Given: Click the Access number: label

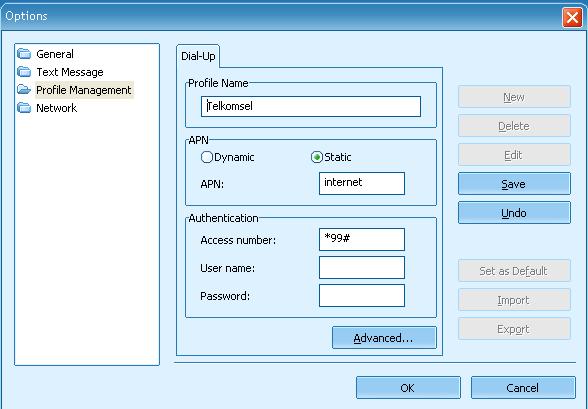Looking at the screenshot, I should [x=238, y=240].
